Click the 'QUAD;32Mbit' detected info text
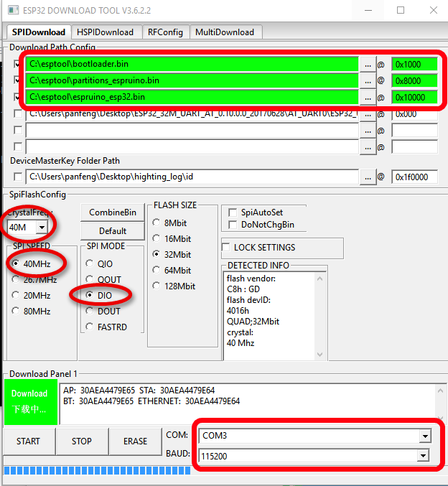Image resolution: width=448 pixels, height=486 pixels. [253, 322]
